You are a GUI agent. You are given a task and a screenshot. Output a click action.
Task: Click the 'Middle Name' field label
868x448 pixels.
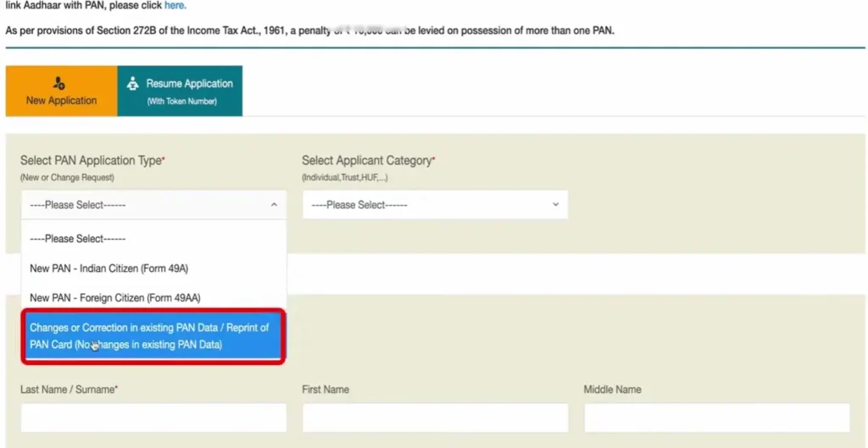pyautogui.click(x=612, y=390)
